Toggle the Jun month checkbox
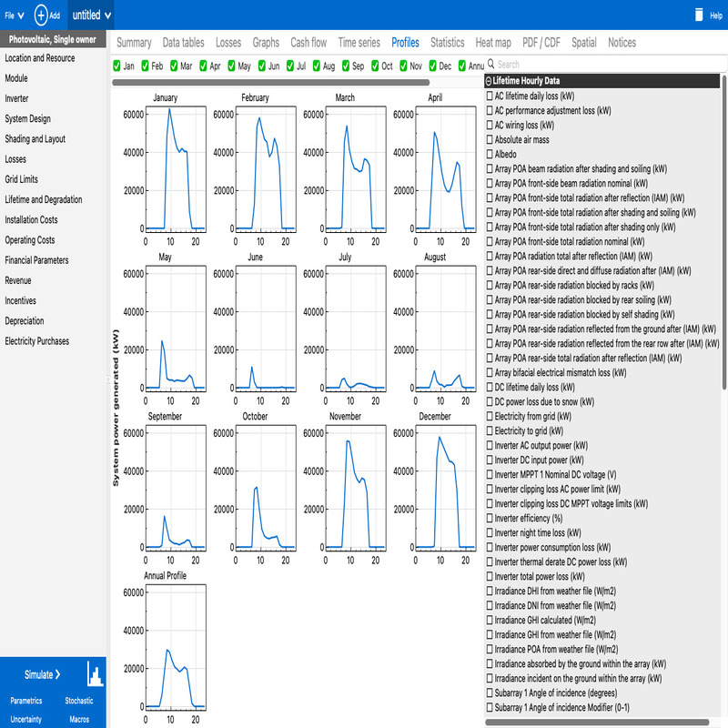 (262, 66)
